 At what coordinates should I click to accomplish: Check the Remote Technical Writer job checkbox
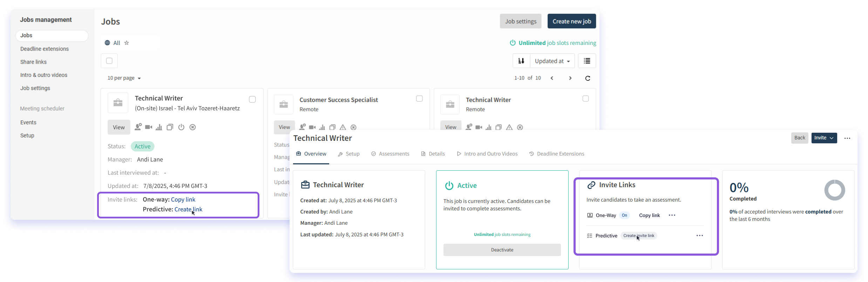tap(585, 99)
